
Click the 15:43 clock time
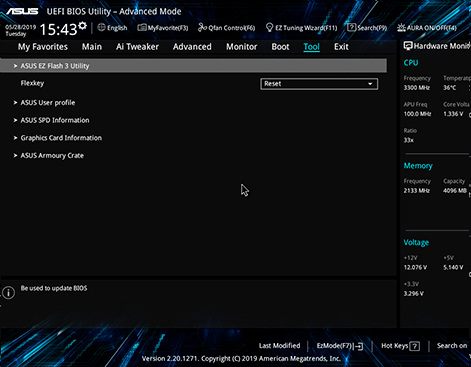(x=58, y=29)
